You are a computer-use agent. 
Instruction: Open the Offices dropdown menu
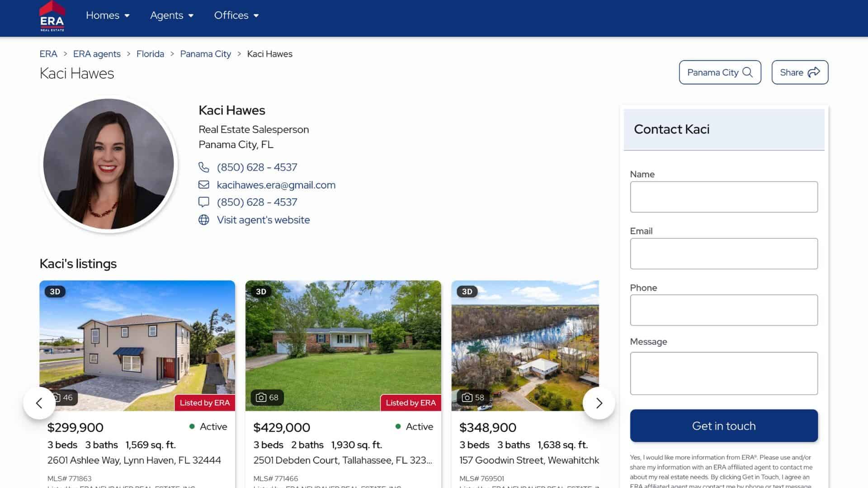[236, 15]
